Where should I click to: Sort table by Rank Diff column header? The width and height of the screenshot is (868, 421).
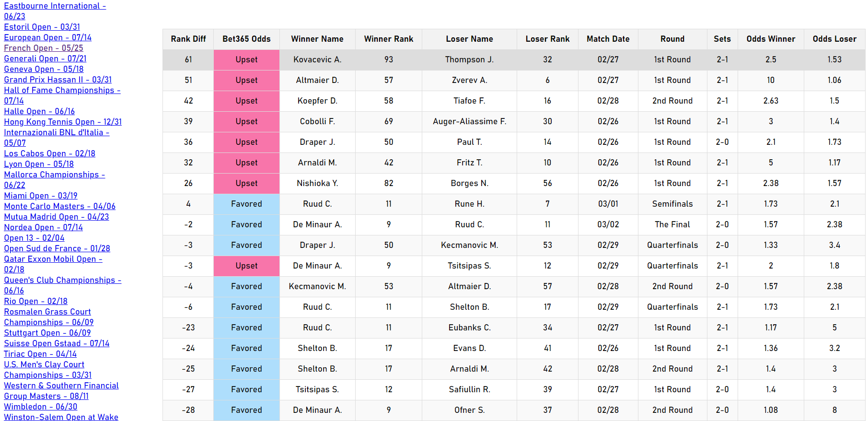(188, 39)
